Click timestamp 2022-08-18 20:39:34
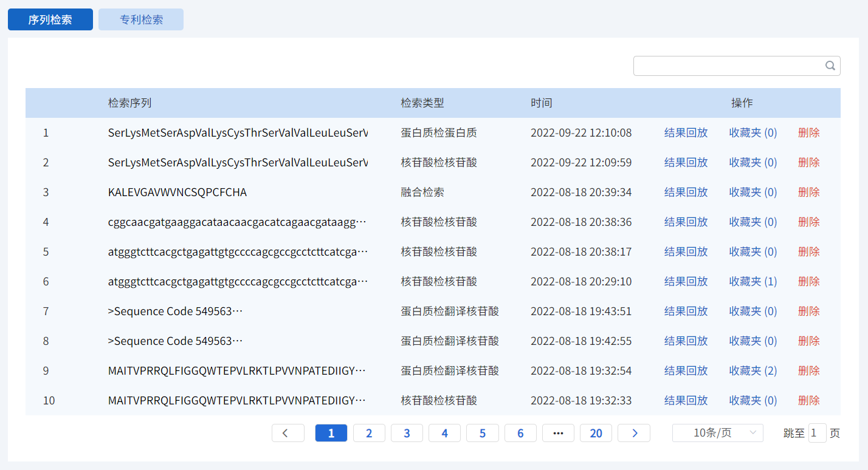868x470 pixels. pos(581,192)
